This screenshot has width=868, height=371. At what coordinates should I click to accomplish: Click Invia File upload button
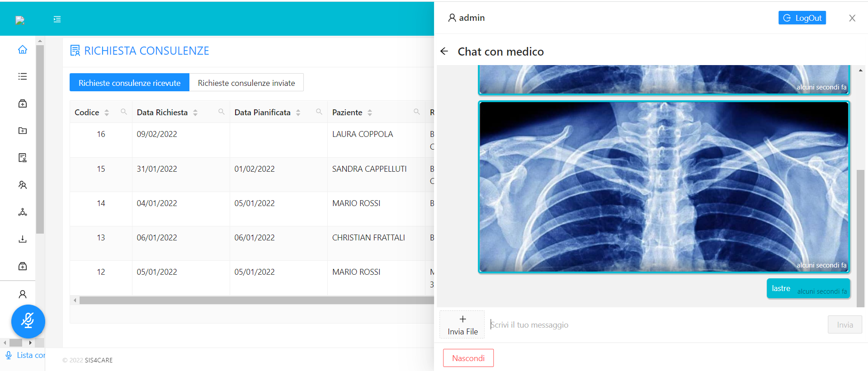(x=462, y=324)
